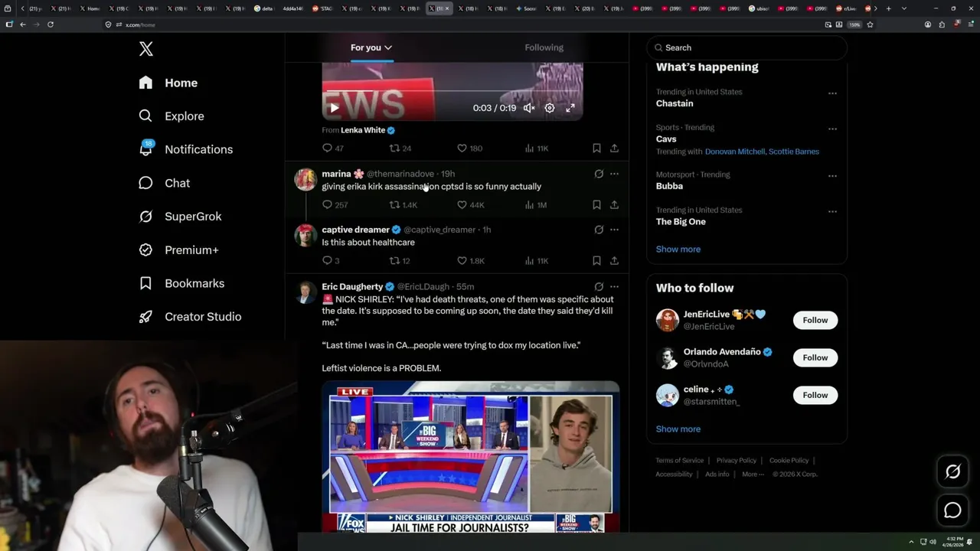This screenshot has width=980, height=551.
Task: Ask Grok about marina's post
Action: 599,174
